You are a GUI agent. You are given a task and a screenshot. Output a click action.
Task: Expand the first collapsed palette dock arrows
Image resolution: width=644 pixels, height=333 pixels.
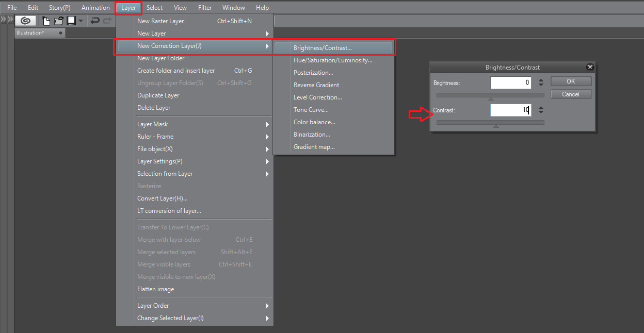point(4,19)
